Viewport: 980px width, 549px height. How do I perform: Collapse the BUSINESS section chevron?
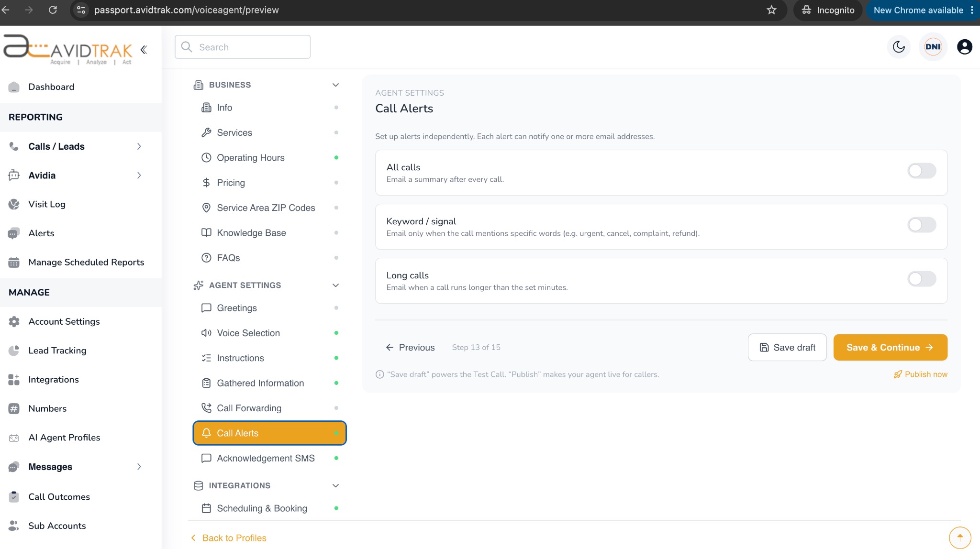pyautogui.click(x=335, y=85)
